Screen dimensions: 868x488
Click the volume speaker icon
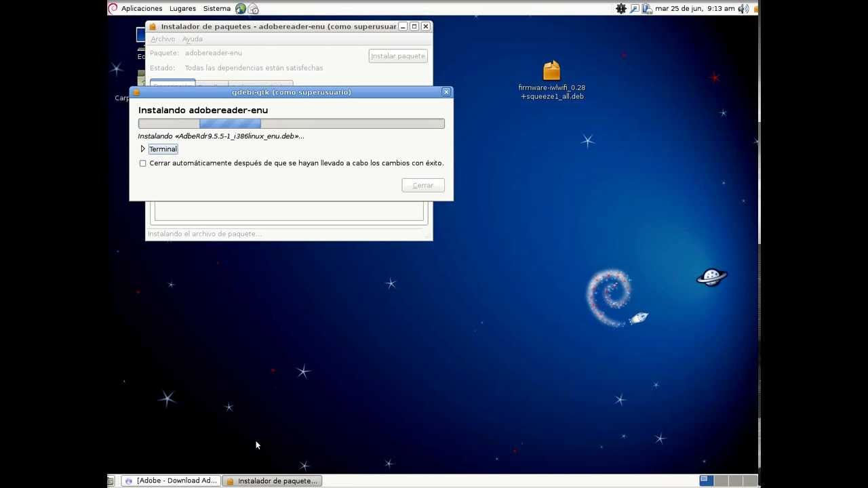click(743, 9)
